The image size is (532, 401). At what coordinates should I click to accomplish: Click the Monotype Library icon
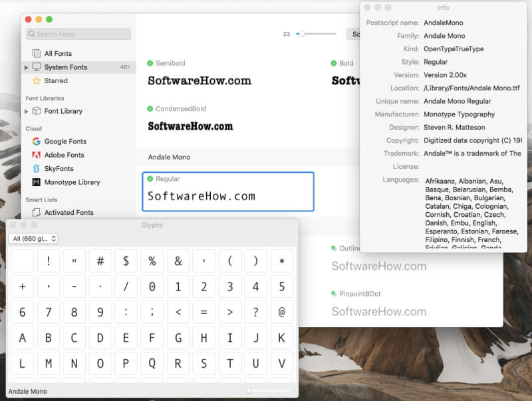[37, 182]
